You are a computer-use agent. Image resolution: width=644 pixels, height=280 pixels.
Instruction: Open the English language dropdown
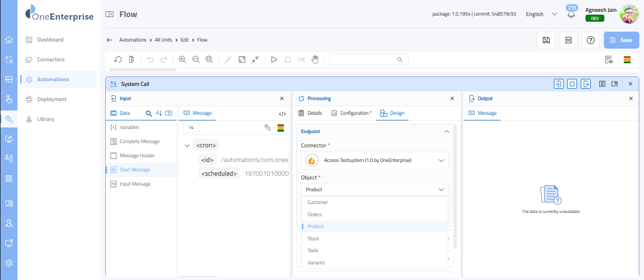point(541,14)
